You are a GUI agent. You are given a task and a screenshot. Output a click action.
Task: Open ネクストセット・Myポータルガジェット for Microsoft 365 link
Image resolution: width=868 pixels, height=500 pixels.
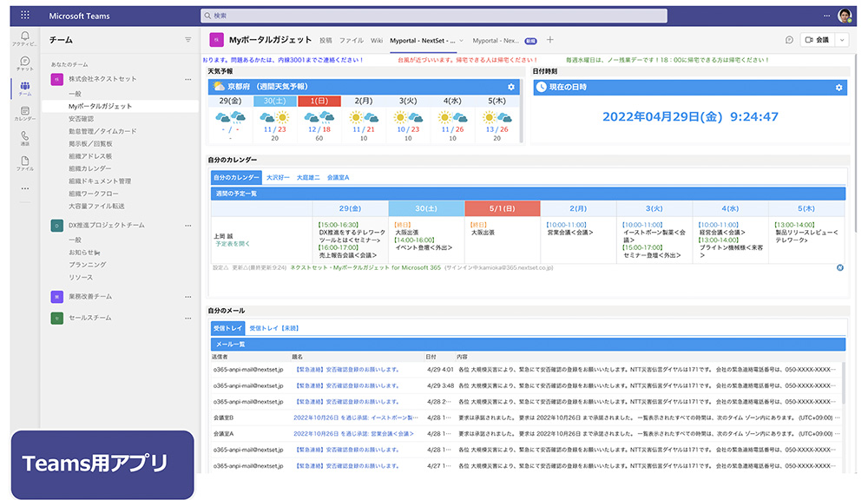[x=365, y=268]
